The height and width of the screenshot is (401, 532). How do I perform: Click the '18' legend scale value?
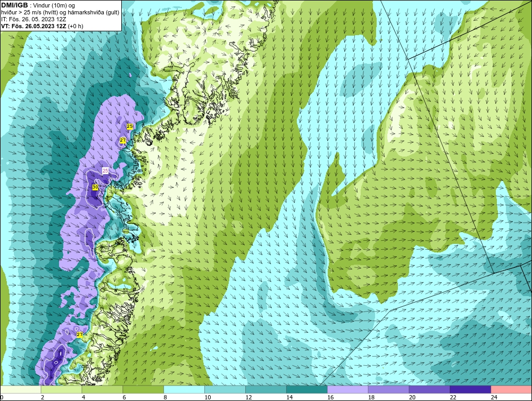click(371, 397)
